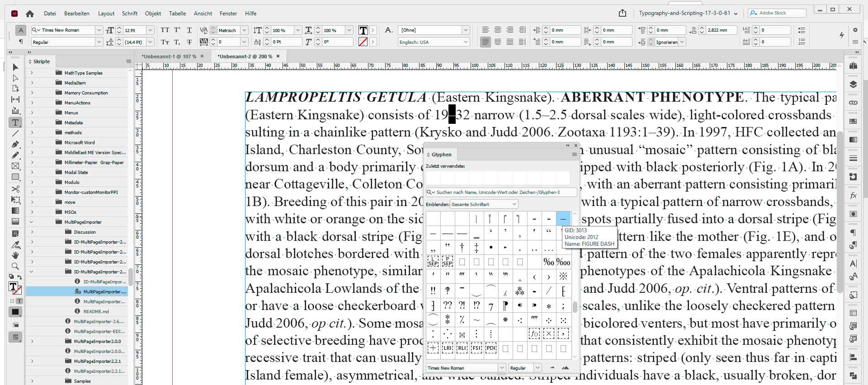Open control panel settings gear
Viewport: 868px width, 385px height.
tap(855, 30)
